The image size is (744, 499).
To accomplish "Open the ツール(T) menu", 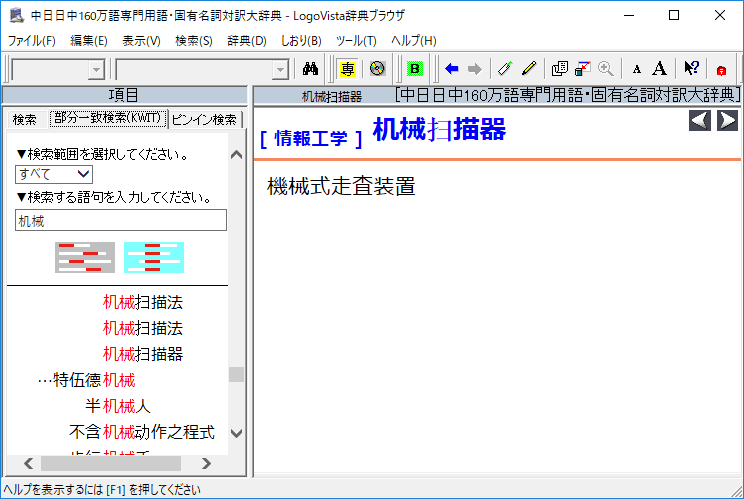I will coord(356,41).
